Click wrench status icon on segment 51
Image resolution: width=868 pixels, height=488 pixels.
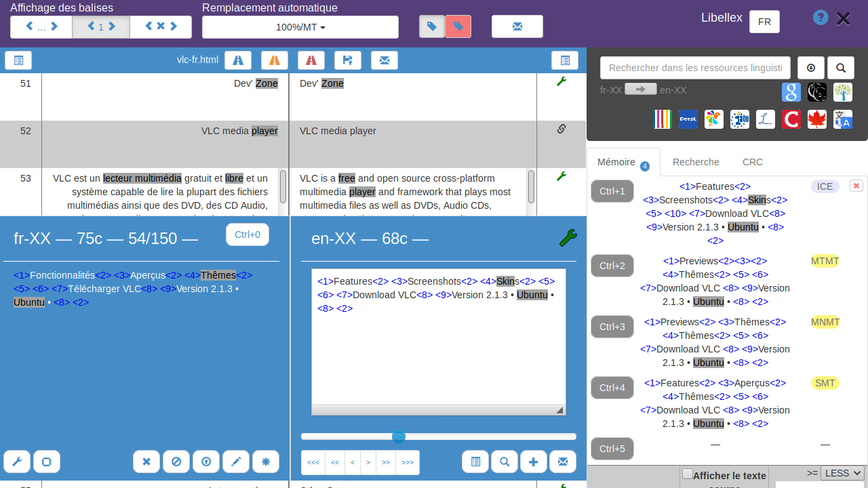click(561, 81)
